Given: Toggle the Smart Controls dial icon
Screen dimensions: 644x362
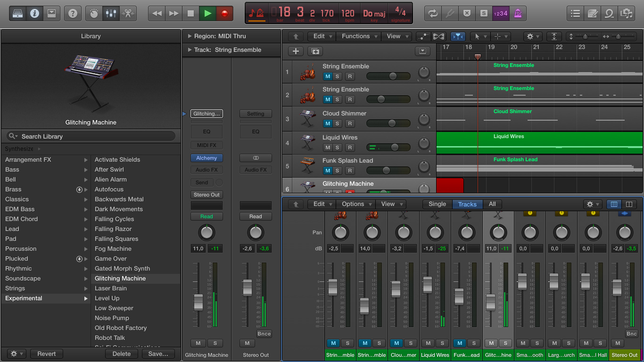Looking at the screenshot, I should [x=94, y=13].
